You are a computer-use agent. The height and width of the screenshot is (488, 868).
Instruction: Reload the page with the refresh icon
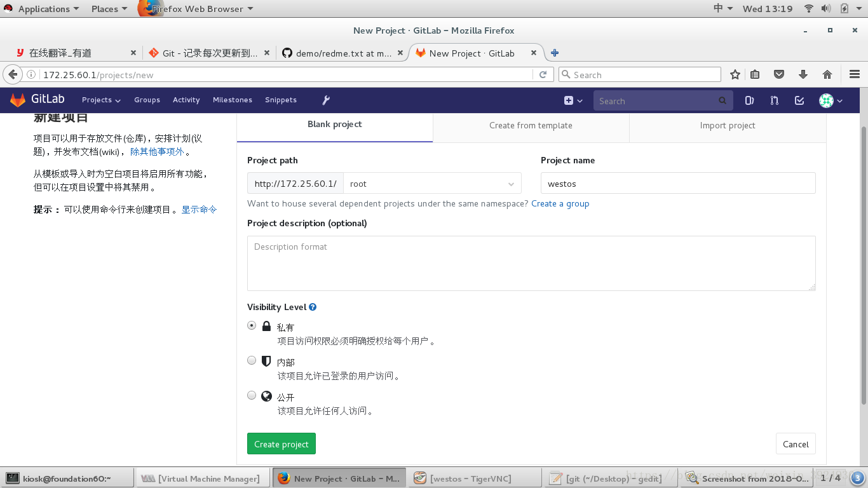coord(543,74)
